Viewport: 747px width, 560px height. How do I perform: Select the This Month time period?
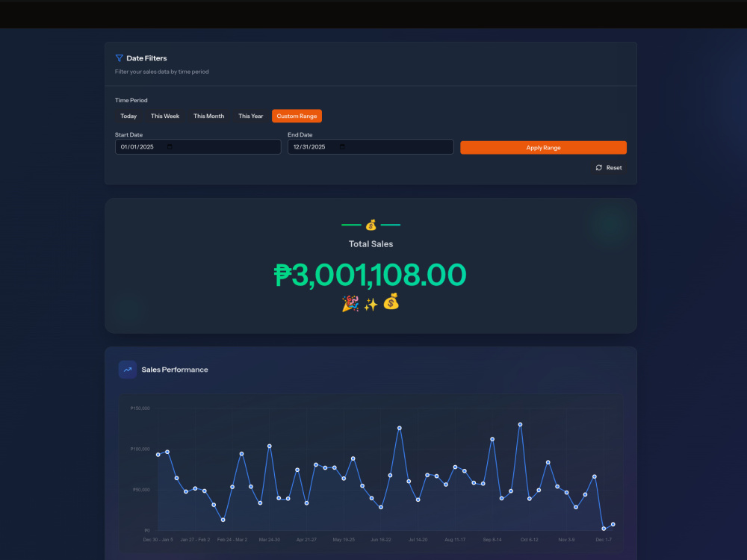pyautogui.click(x=208, y=116)
